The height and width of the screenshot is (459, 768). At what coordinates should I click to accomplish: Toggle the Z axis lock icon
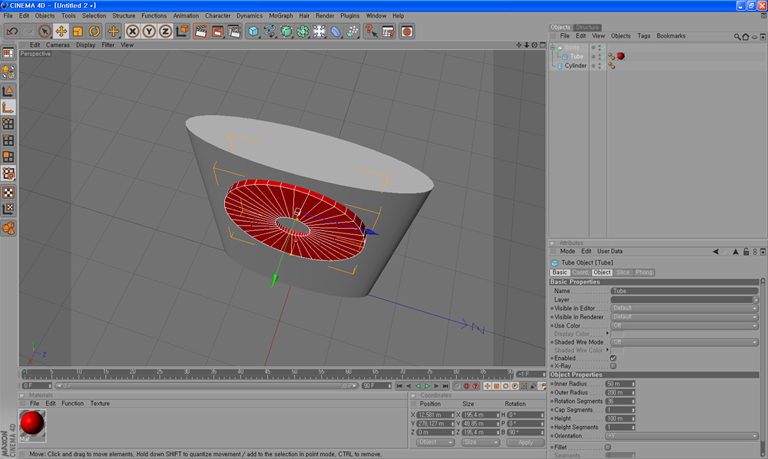[166, 32]
